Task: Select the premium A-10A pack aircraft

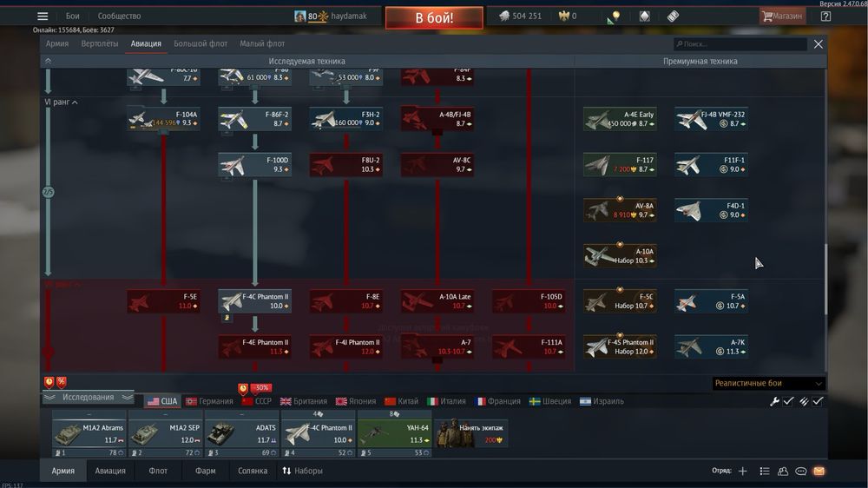Action: [x=620, y=256]
